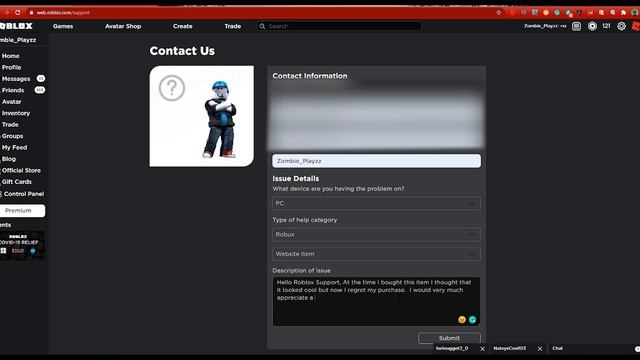Open the Messages unread count badge
640x360 pixels.
[40, 78]
